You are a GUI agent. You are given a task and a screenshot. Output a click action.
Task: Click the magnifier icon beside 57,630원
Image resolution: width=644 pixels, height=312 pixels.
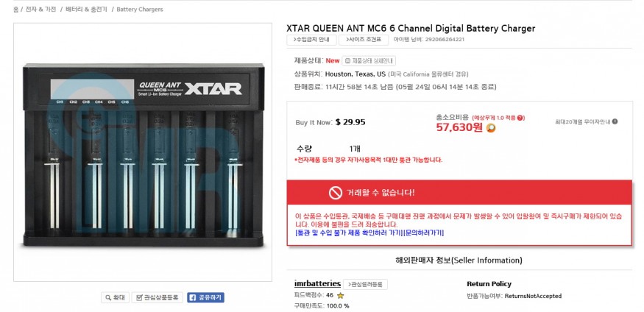pos(491,127)
